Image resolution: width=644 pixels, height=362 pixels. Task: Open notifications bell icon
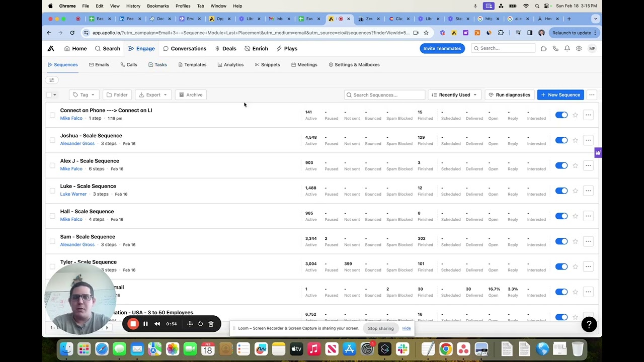coord(567,48)
